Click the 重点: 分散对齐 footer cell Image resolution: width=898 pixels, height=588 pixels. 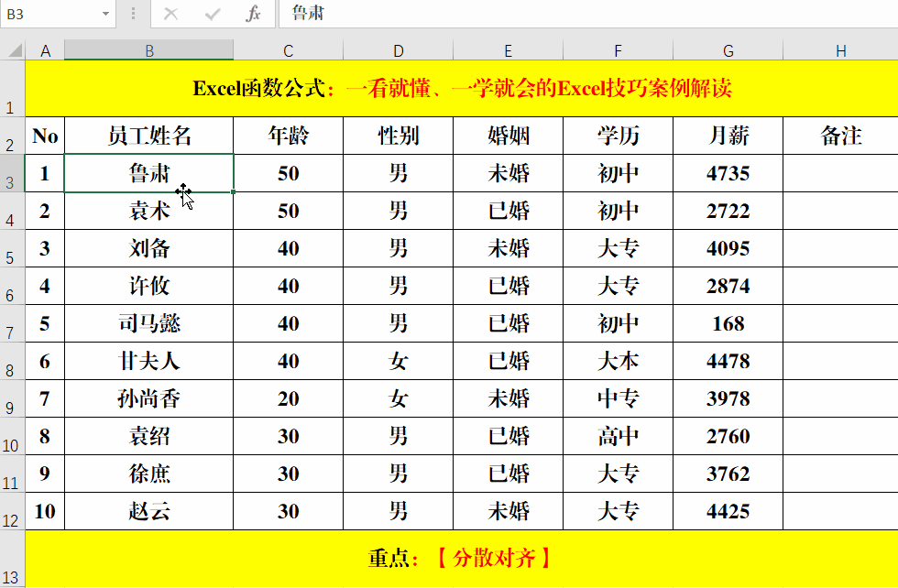click(462, 558)
